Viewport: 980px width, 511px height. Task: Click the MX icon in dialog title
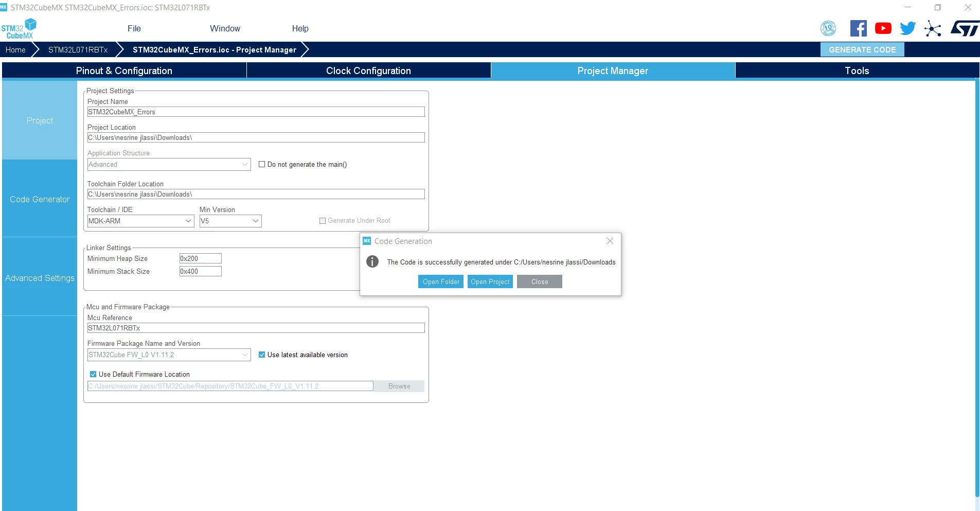(x=367, y=241)
